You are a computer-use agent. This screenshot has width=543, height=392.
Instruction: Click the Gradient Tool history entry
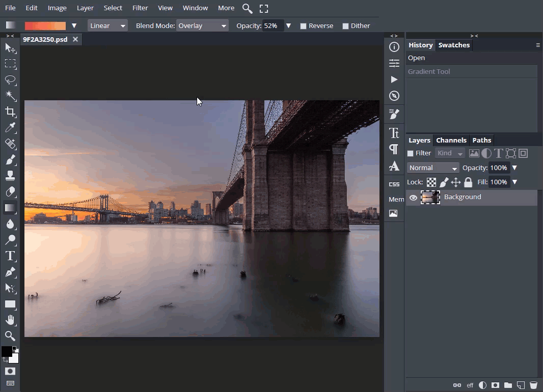(x=429, y=72)
